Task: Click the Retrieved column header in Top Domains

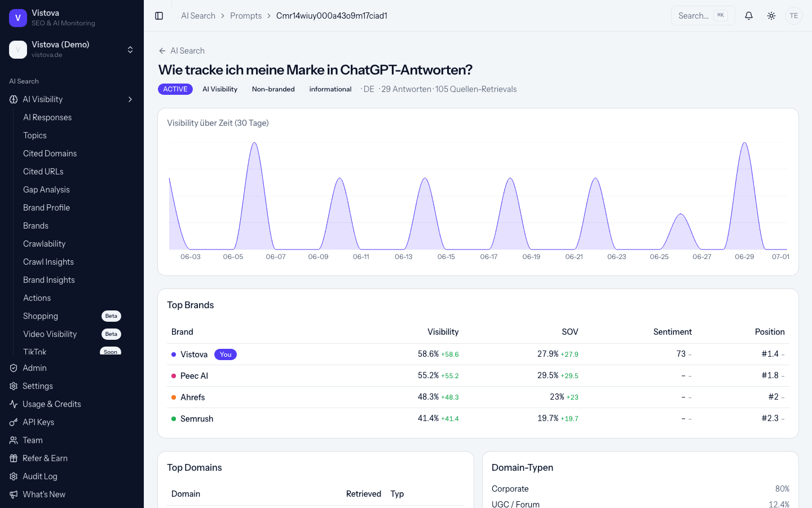Action: [364, 494]
